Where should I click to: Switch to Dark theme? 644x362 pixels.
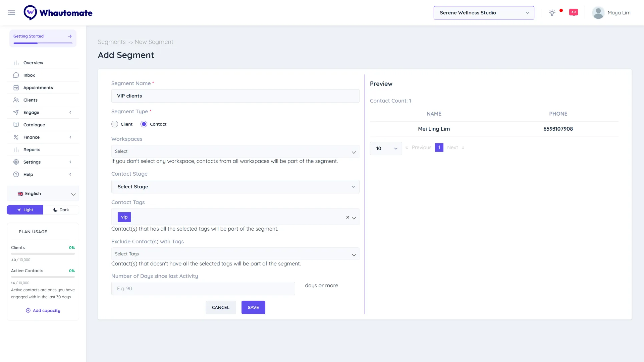point(61,210)
